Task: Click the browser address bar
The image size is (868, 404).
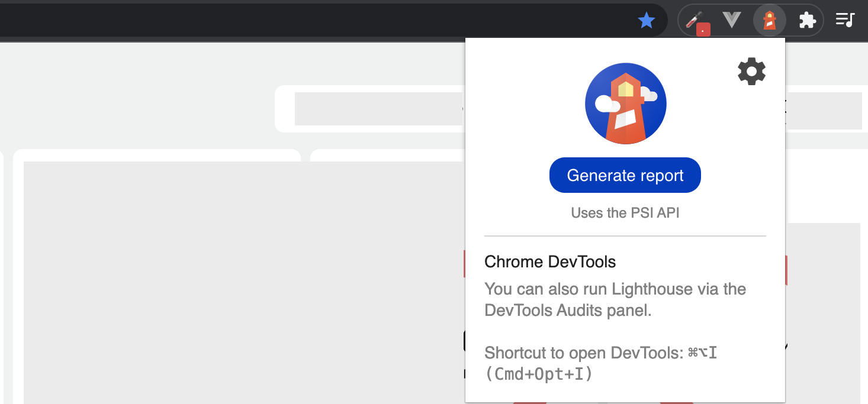Action: tap(333, 21)
